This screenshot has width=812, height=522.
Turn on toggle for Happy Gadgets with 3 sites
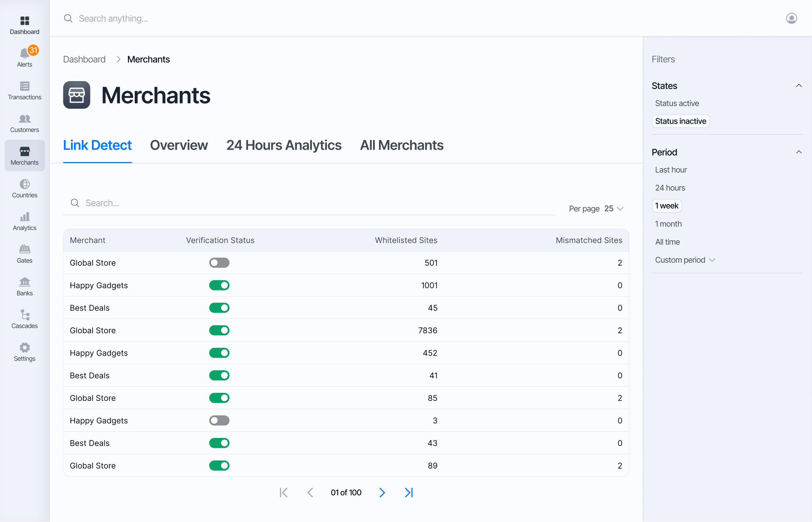coord(219,421)
